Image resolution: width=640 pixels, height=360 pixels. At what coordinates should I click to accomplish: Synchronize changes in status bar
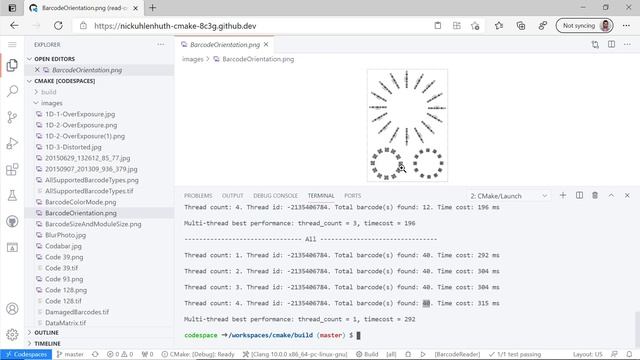95,354
